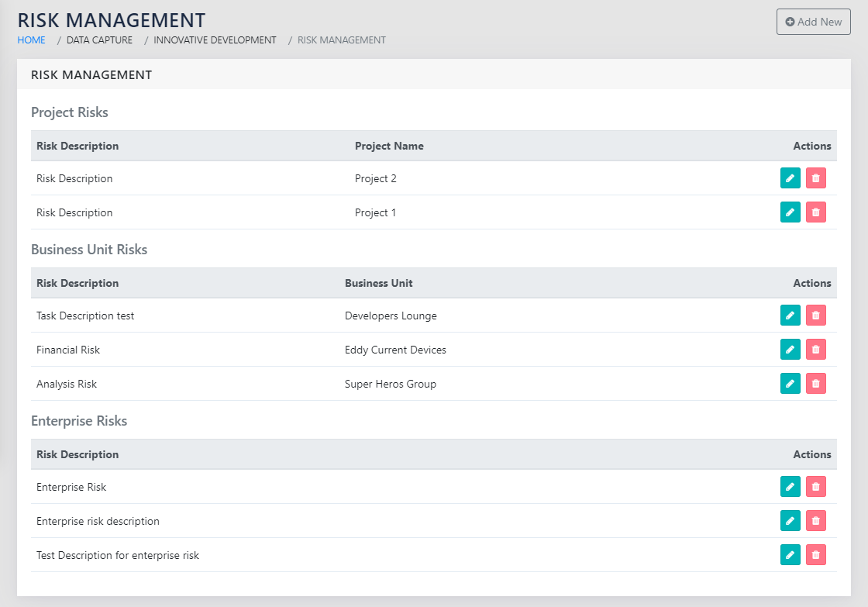Delete Test Description for enterprise risk

tap(815, 555)
